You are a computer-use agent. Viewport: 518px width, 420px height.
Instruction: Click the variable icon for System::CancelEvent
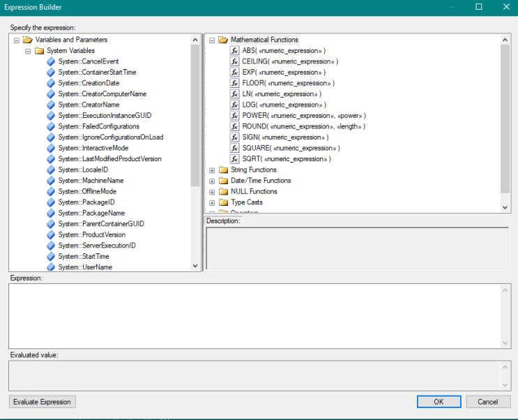51,61
